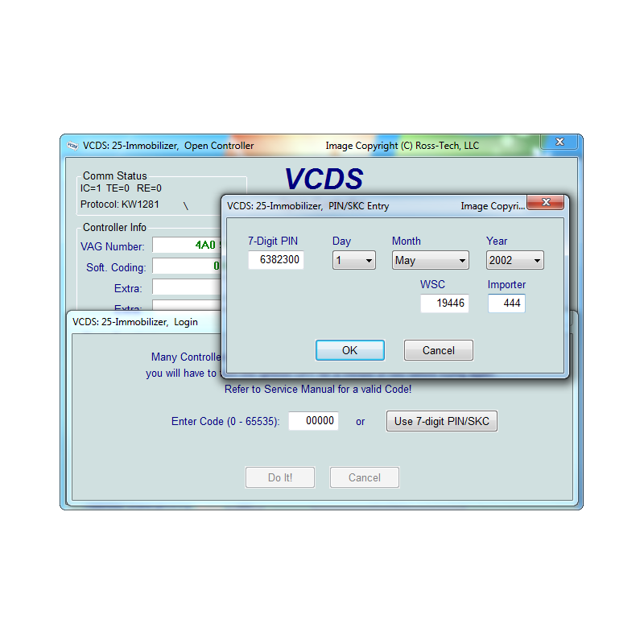Click Cancel in the Login dialog
The height and width of the screenshot is (644, 644).
point(364,477)
